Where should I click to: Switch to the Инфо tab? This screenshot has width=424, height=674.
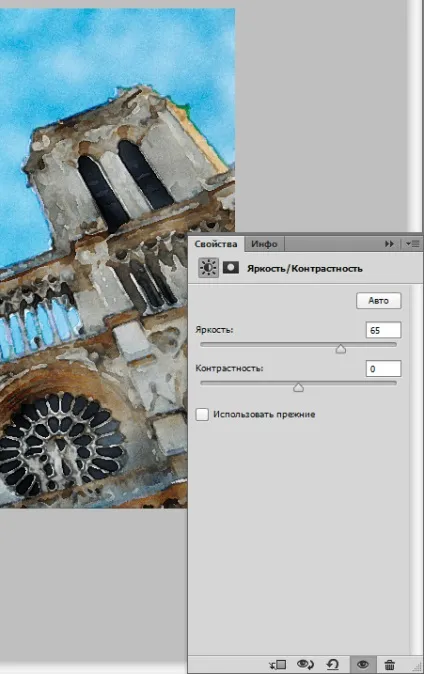coord(264,244)
